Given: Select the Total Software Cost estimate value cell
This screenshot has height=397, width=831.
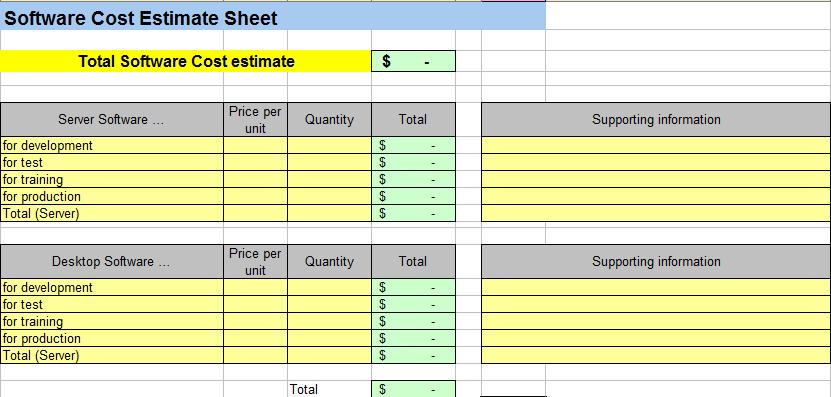Looking at the screenshot, I should pyautogui.click(x=413, y=61).
